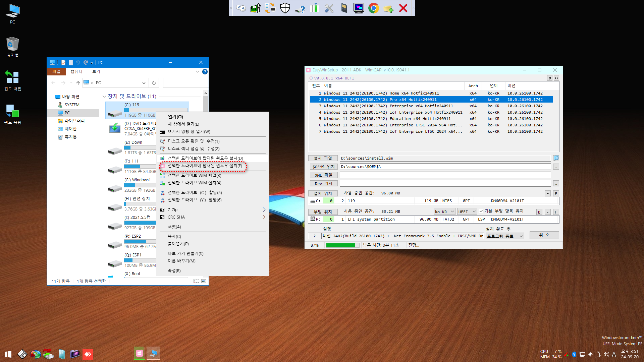Open the AnyDesk red taskbar icon
This screenshot has height=362, width=644.
88,354
